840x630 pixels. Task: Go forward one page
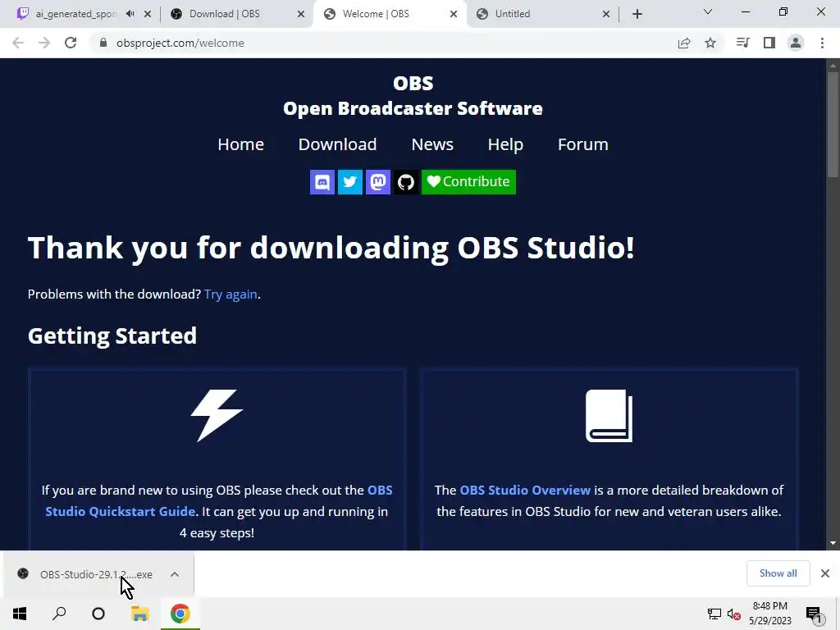[44, 43]
